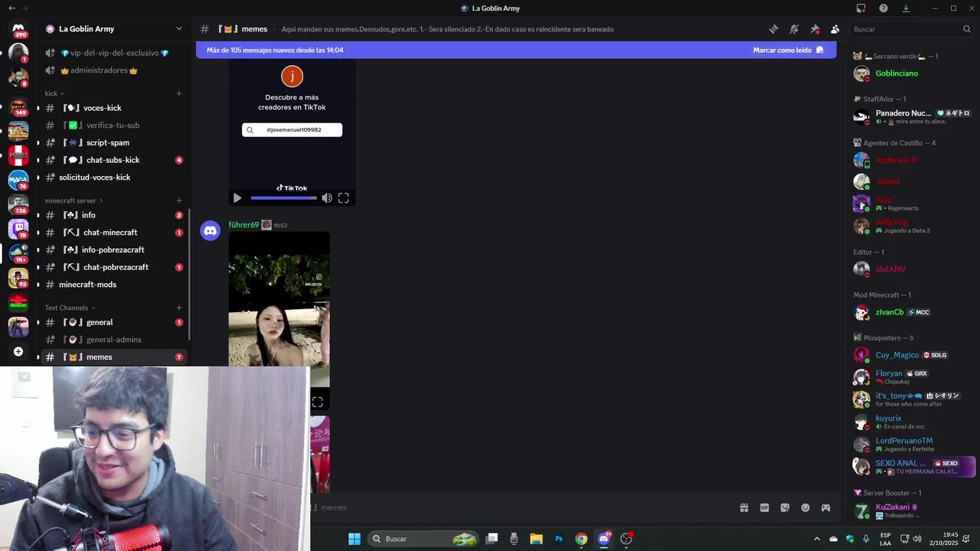Open the verifica-tu-sub channel
The width and height of the screenshot is (980, 551).
pyautogui.click(x=113, y=126)
